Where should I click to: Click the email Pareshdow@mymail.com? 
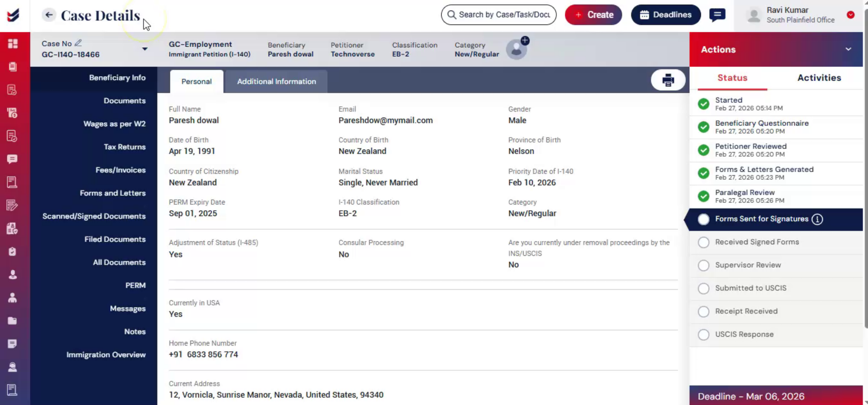386,120
